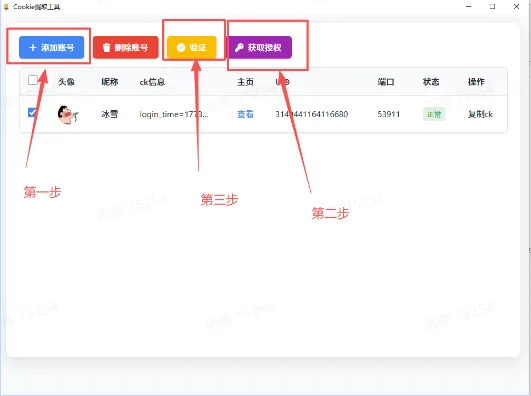Click the ck信息 column header

(152, 82)
